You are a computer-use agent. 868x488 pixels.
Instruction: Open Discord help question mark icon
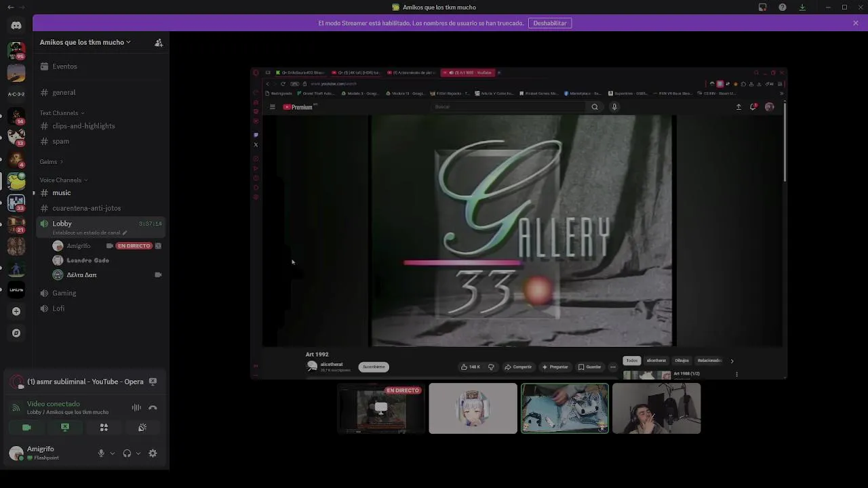(x=783, y=7)
